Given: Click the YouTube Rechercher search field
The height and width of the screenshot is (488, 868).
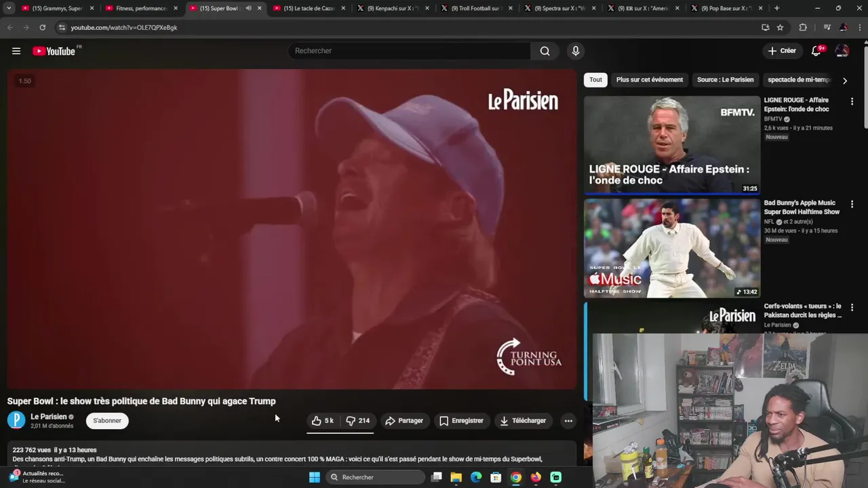Looking at the screenshot, I should 410,51.
